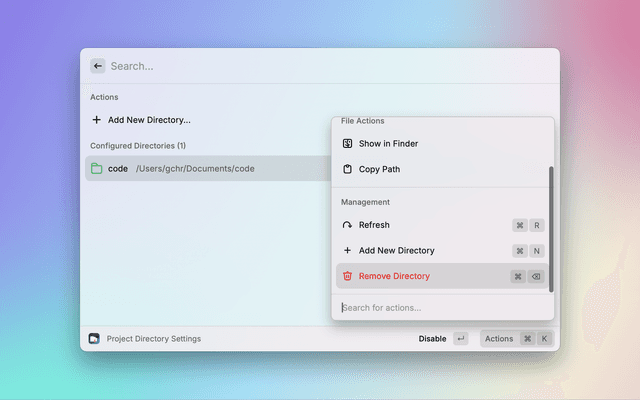Select the code directory row
This screenshot has height=400, width=640.
coord(200,169)
